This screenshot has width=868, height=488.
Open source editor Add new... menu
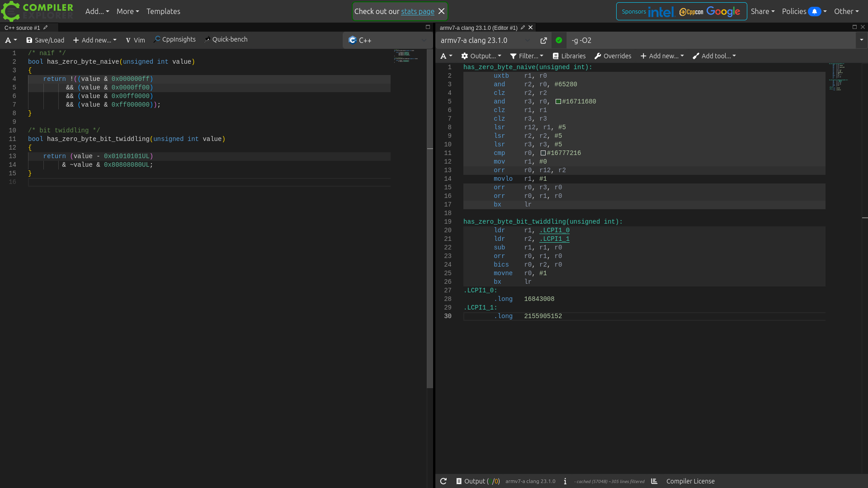(94, 40)
